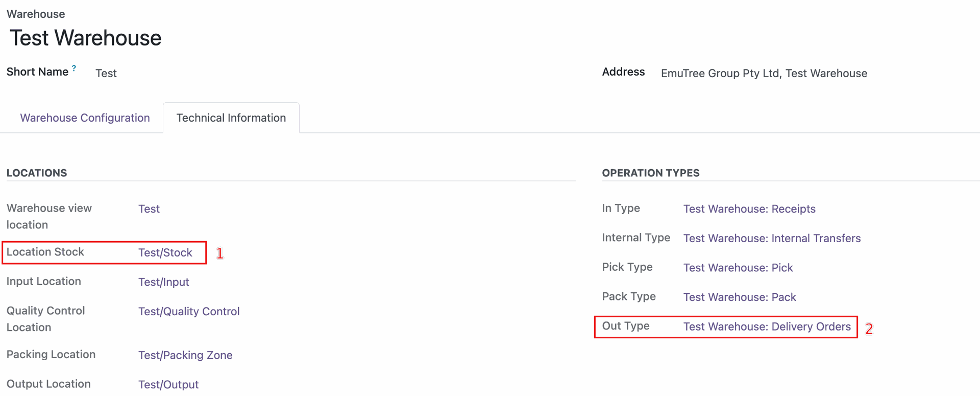
Task: Edit the Test Warehouse name field
Action: pos(85,38)
